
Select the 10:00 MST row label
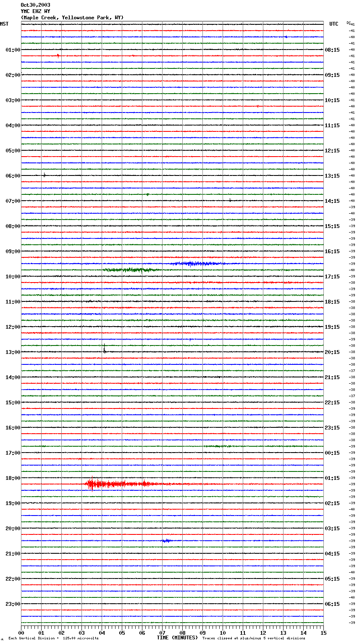(13, 277)
